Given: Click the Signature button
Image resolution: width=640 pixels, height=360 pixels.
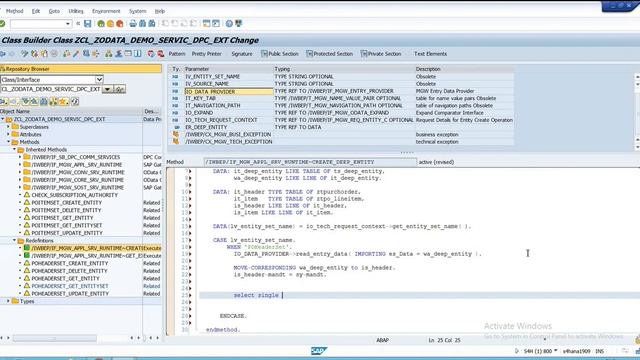Looking at the screenshot, I should pyautogui.click(x=242, y=54).
